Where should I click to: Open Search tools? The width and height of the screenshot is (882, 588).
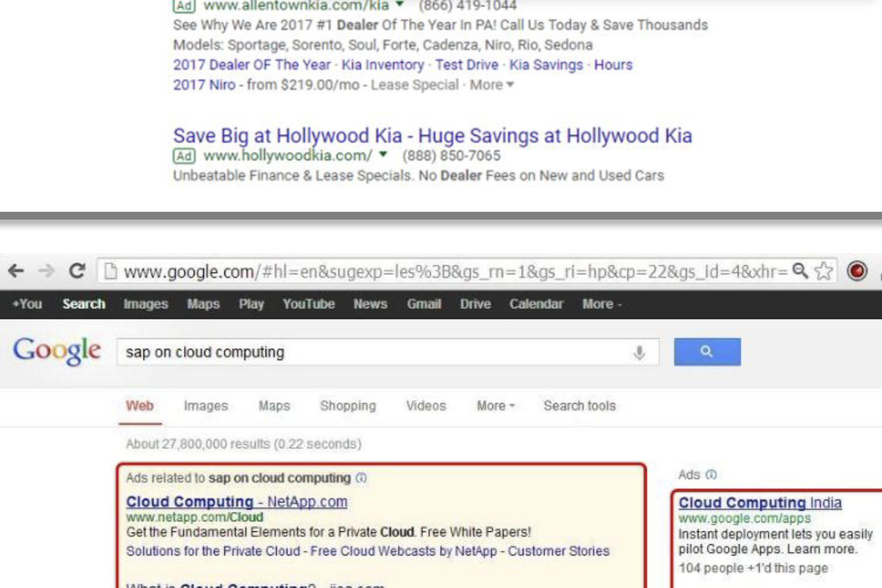coord(580,406)
